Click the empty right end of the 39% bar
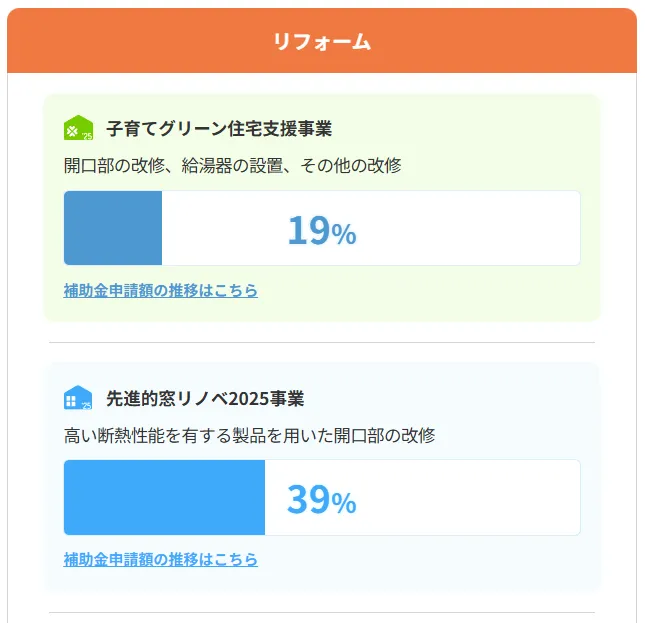Image resolution: width=645 pixels, height=623 pixels. [x=540, y=497]
